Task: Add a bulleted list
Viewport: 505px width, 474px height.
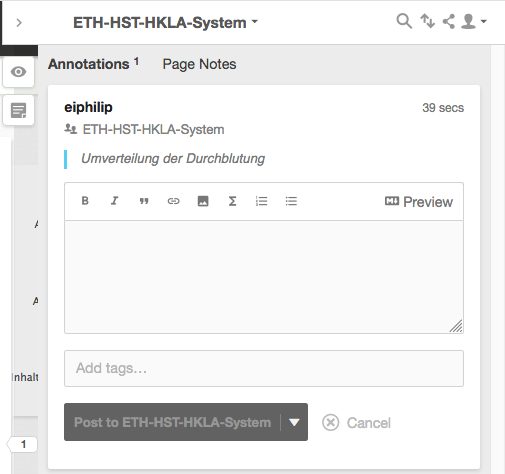Action: pyautogui.click(x=291, y=201)
